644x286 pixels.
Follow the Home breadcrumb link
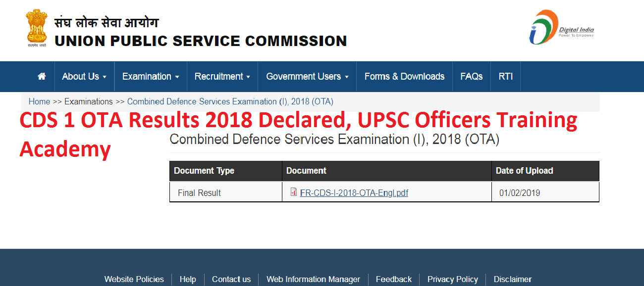[39, 101]
